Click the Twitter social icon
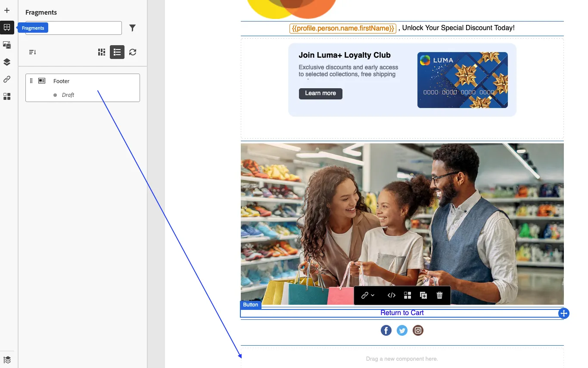This screenshot has height=368, width=588. point(402,331)
